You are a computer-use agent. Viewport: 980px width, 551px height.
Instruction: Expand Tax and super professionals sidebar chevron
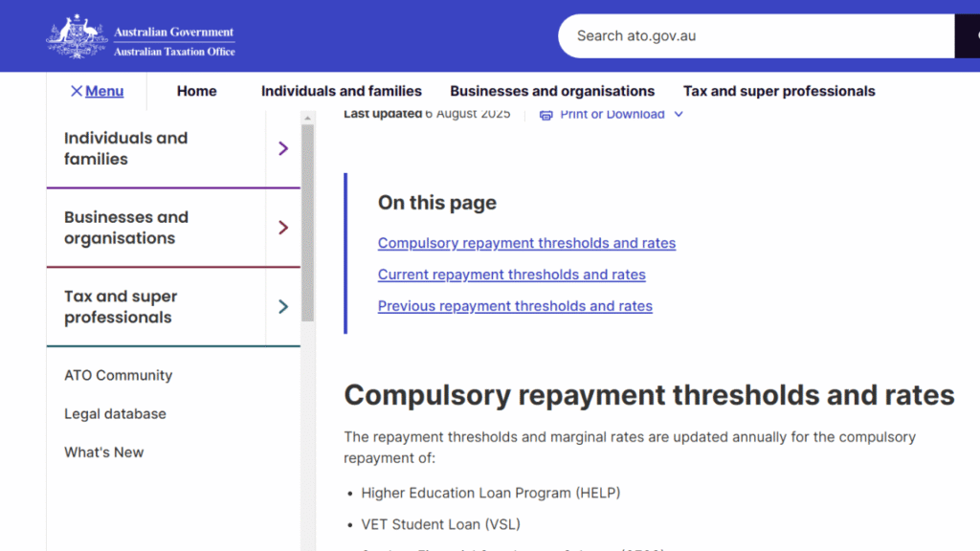(283, 307)
